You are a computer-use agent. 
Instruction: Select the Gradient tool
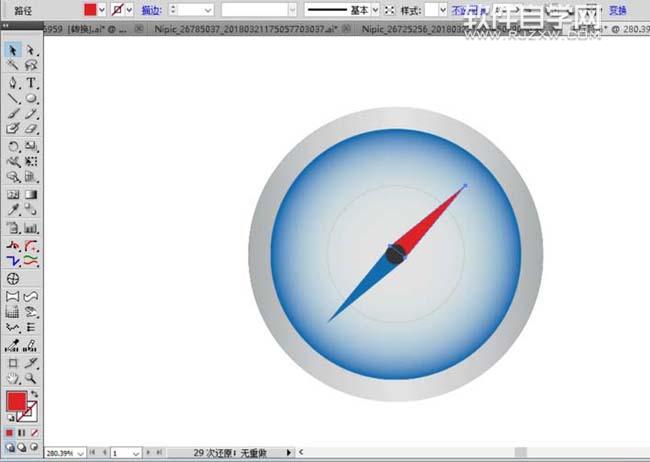(x=31, y=195)
